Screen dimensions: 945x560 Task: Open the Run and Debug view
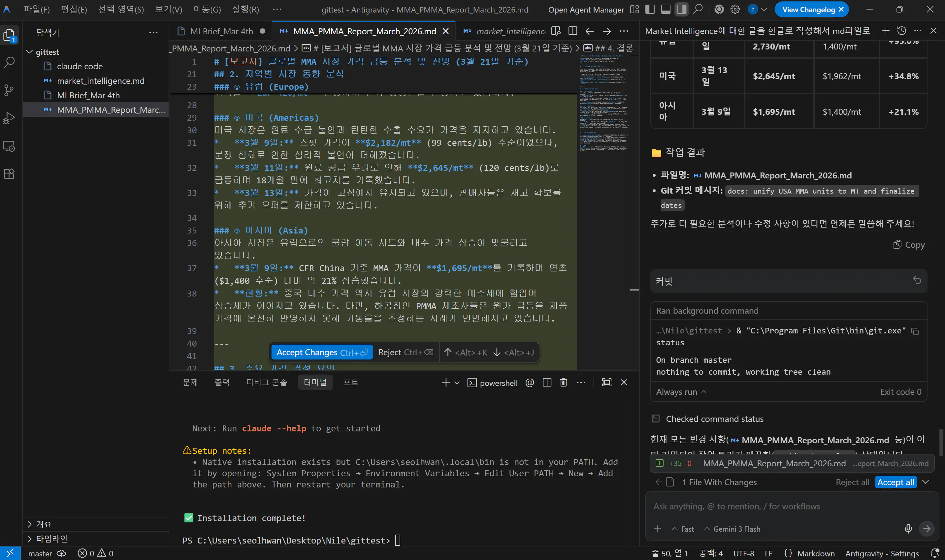[9, 118]
